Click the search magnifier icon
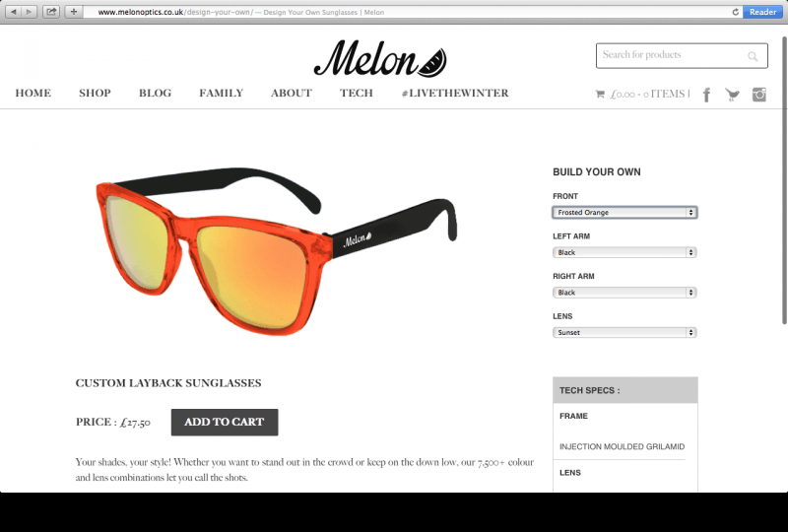788x532 pixels. click(x=753, y=56)
